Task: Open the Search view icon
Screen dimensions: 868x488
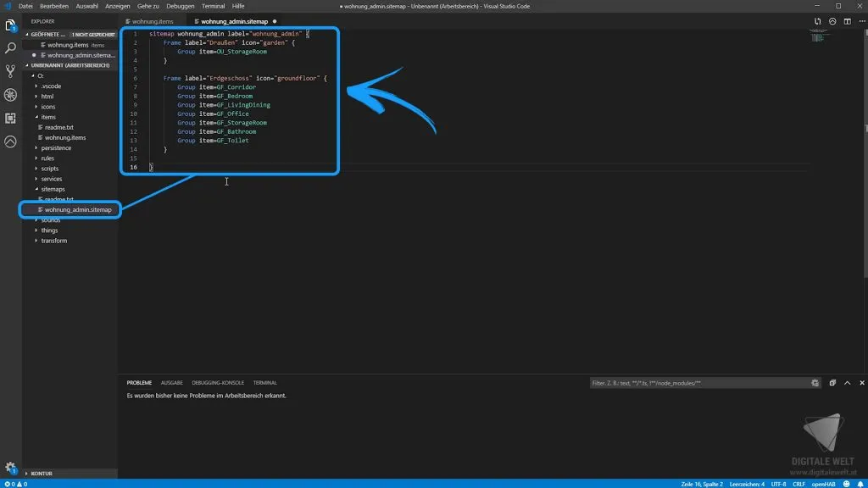Action: pyautogui.click(x=10, y=48)
